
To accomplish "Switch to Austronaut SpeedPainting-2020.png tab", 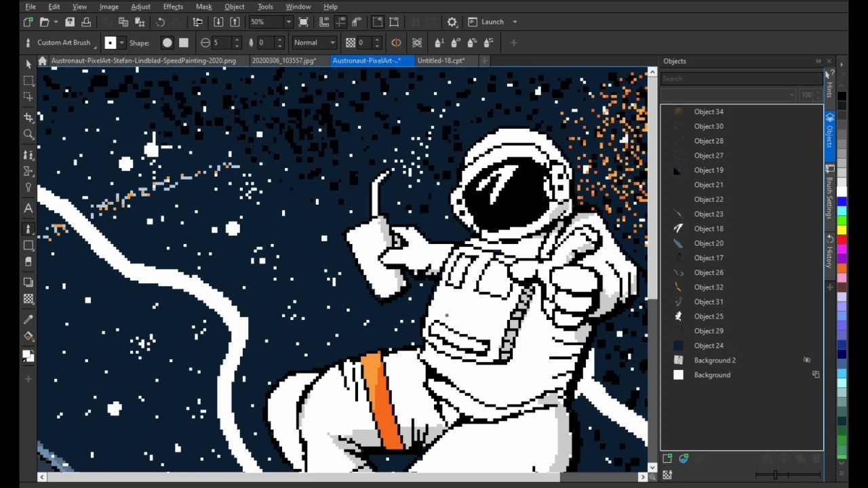I will coord(144,61).
